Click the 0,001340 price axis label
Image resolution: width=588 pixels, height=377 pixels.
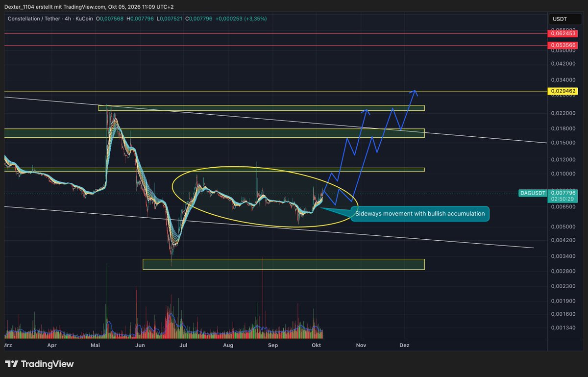click(563, 327)
